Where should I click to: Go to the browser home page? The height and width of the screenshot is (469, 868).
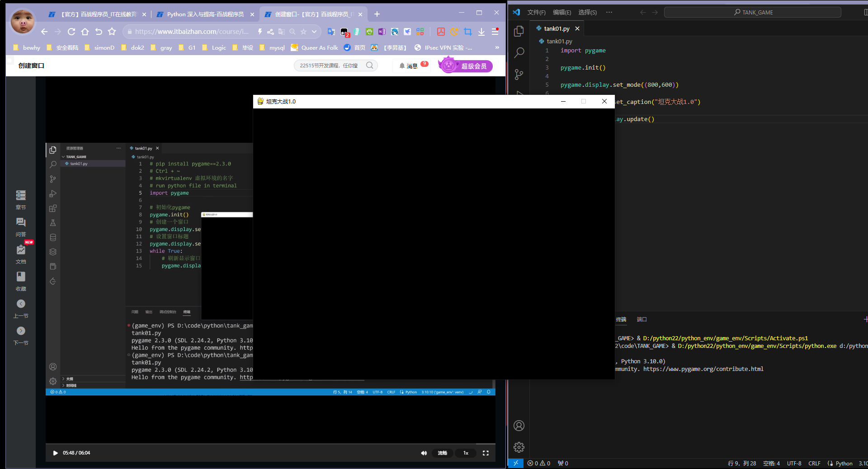point(85,32)
